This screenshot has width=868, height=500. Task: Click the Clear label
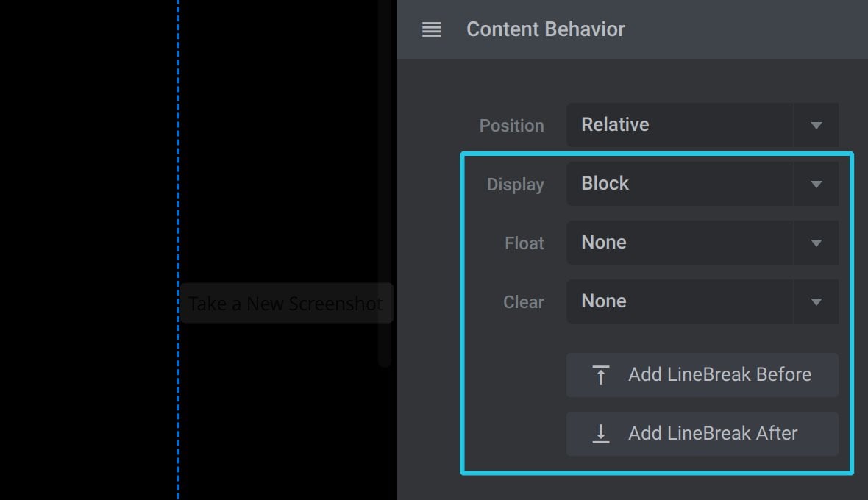click(x=523, y=302)
